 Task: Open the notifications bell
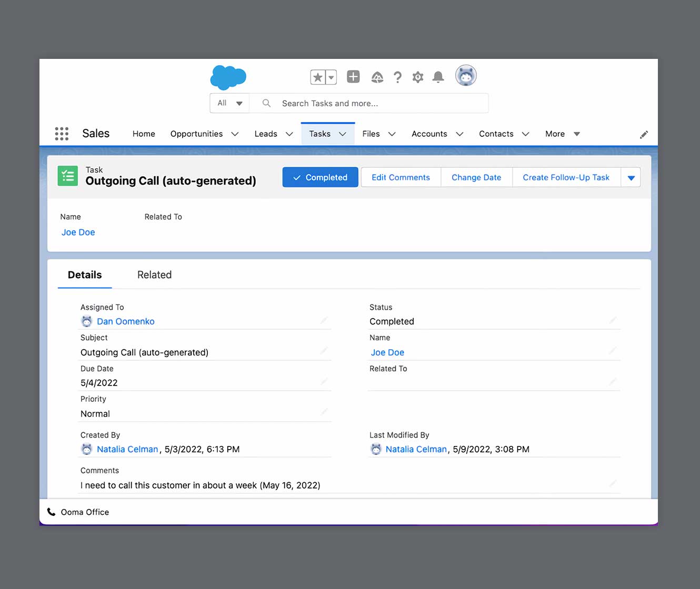[x=438, y=77]
